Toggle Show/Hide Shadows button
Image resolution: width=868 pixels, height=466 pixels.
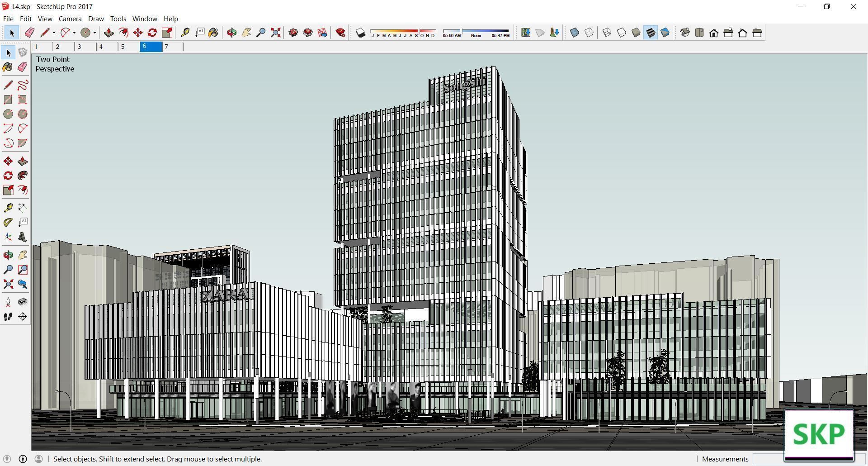tap(360, 33)
